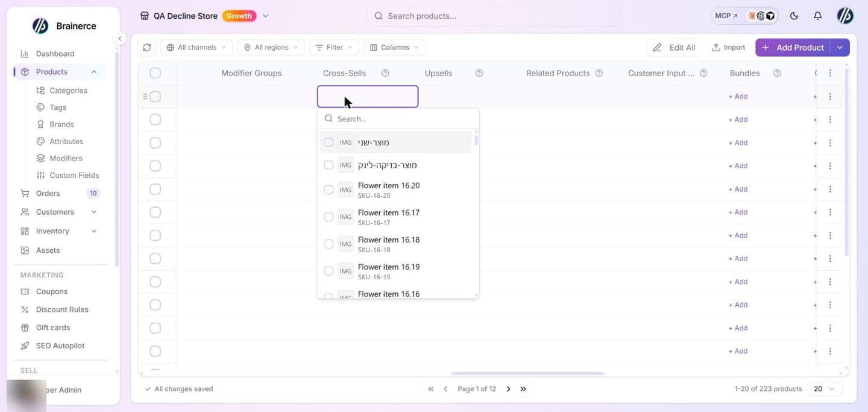Image resolution: width=868 pixels, height=412 pixels.
Task: Click the store icon beside QA Decline Store
Action: [x=144, y=16]
